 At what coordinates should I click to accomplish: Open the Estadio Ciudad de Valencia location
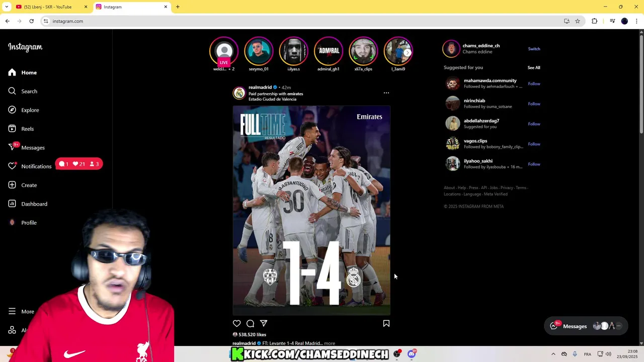pyautogui.click(x=272, y=99)
